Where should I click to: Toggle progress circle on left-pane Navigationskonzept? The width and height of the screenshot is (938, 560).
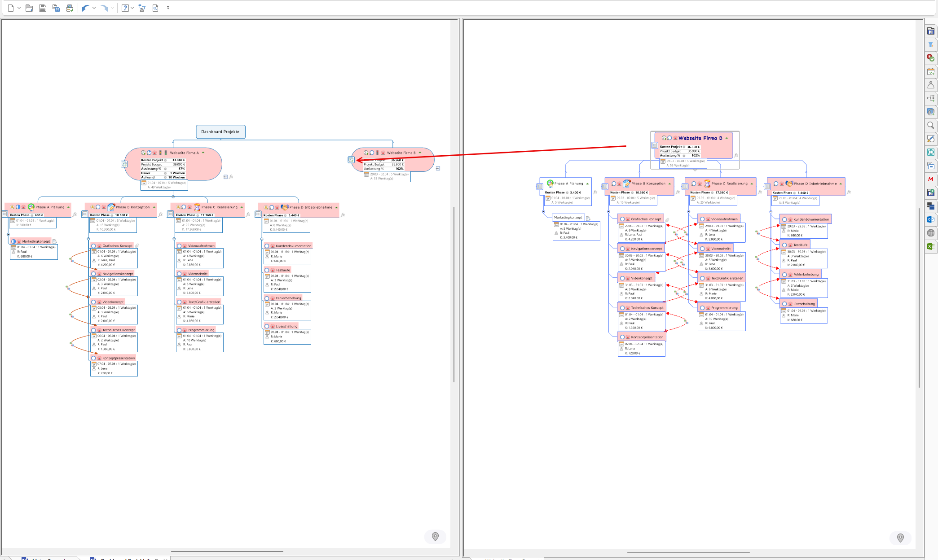click(93, 274)
